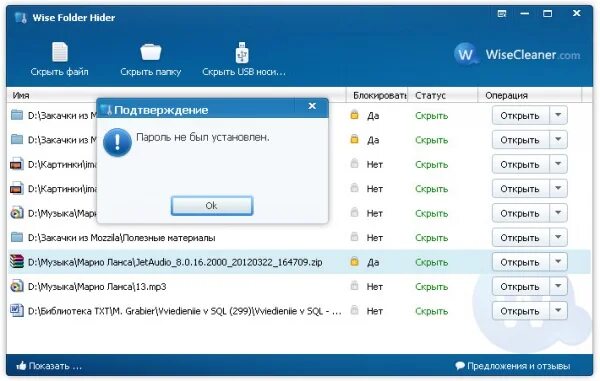Click the lock icon on the 13.mp3 row
This screenshot has height=381, width=600.
[354, 286]
